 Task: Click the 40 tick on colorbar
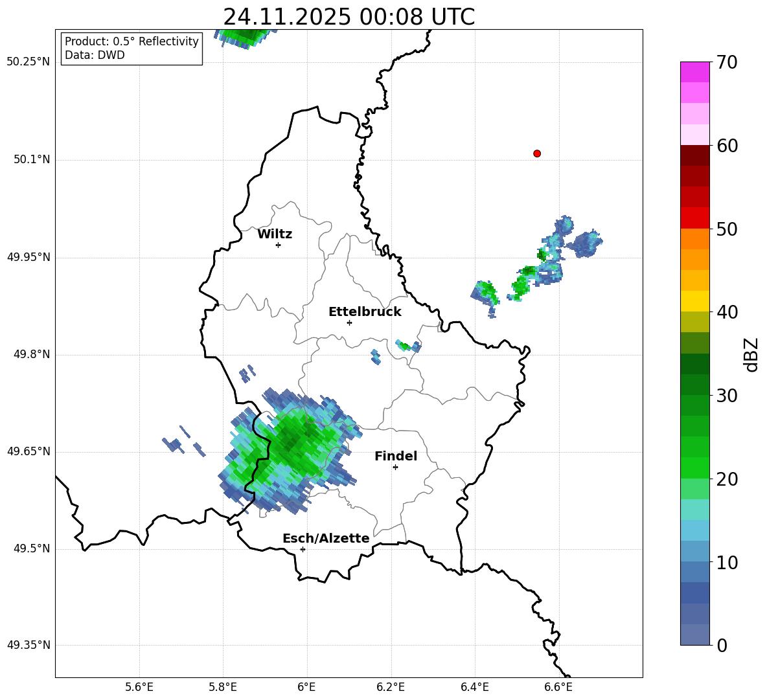[x=726, y=312]
